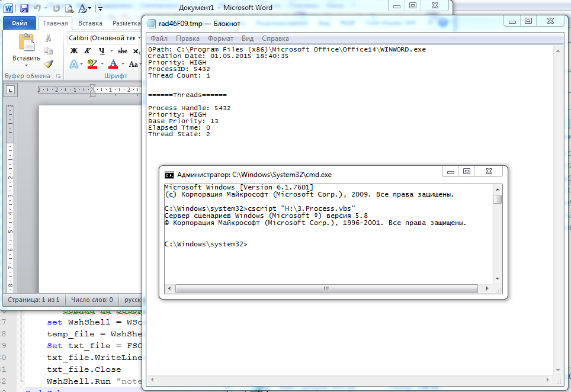Image resolution: width=571 pixels, height=392 pixels.
Task: Click Notepad vertical scrollbar down arrow
Action: (x=558, y=370)
